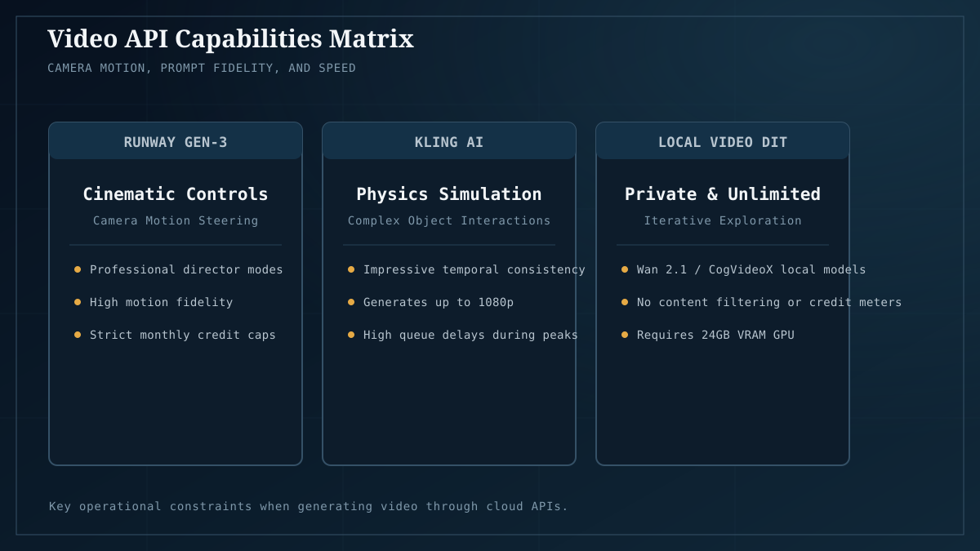
Task: Select the subtitle "CAMERA MOTION, PROMPT FIDELITY, AND SPEED"
Action: click(x=202, y=68)
